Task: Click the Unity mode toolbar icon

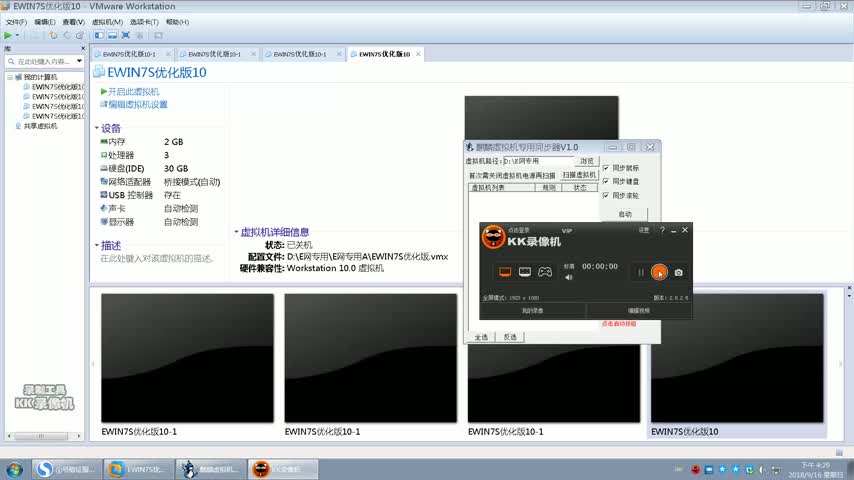Action: pyautogui.click(x=139, y=35)
